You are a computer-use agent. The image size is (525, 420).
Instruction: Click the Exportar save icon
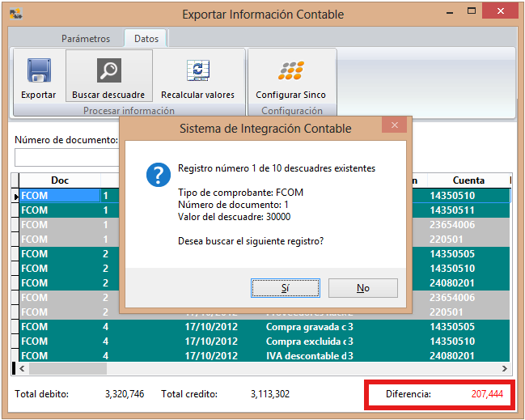38,71
